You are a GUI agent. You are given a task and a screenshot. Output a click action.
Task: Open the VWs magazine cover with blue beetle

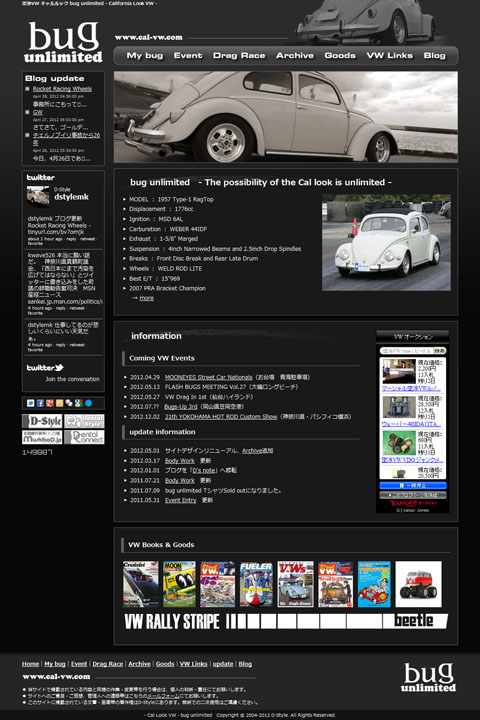click(295, 584)
